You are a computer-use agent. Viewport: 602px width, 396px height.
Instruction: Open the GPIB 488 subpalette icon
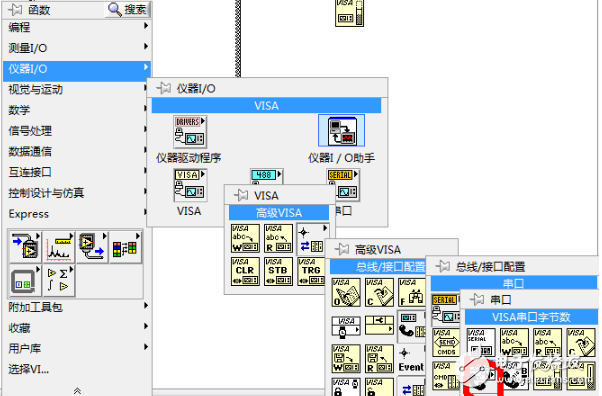point(266,176)
